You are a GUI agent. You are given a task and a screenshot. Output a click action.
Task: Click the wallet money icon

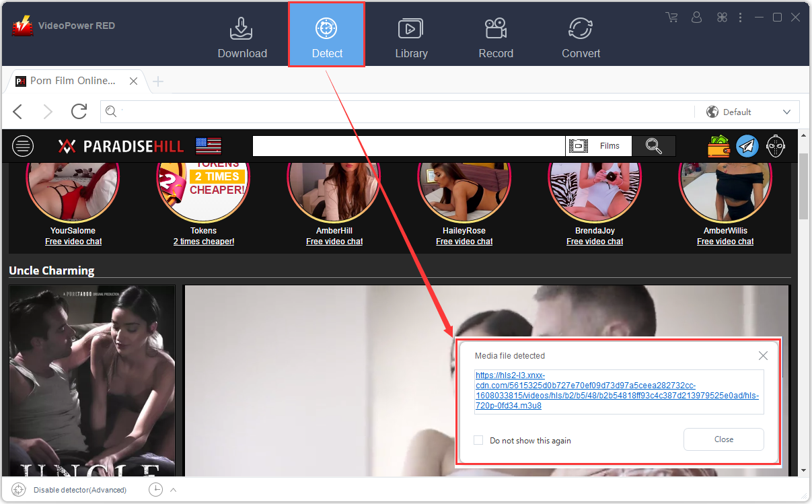pyautogui.click(x=719, y=146)
